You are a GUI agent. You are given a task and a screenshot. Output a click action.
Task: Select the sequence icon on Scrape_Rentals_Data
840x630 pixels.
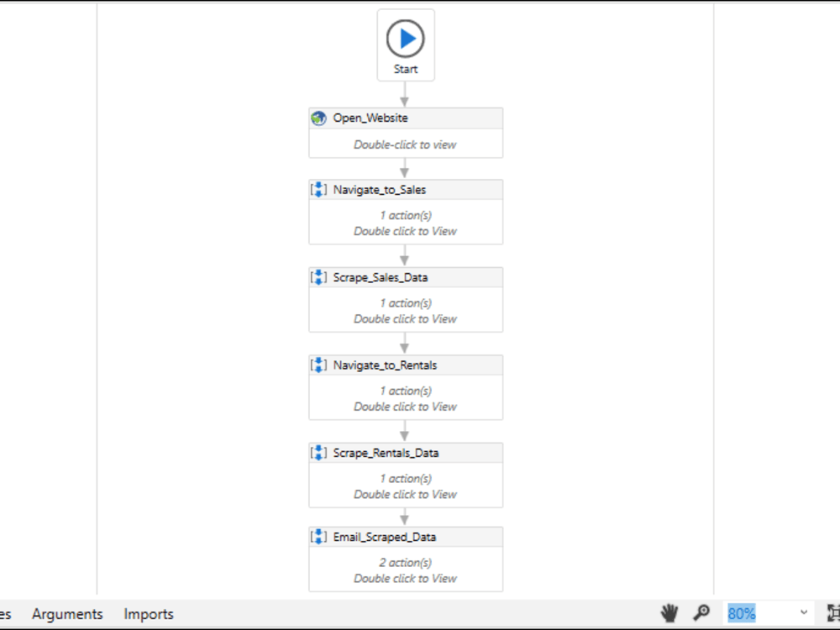point(318,452)
